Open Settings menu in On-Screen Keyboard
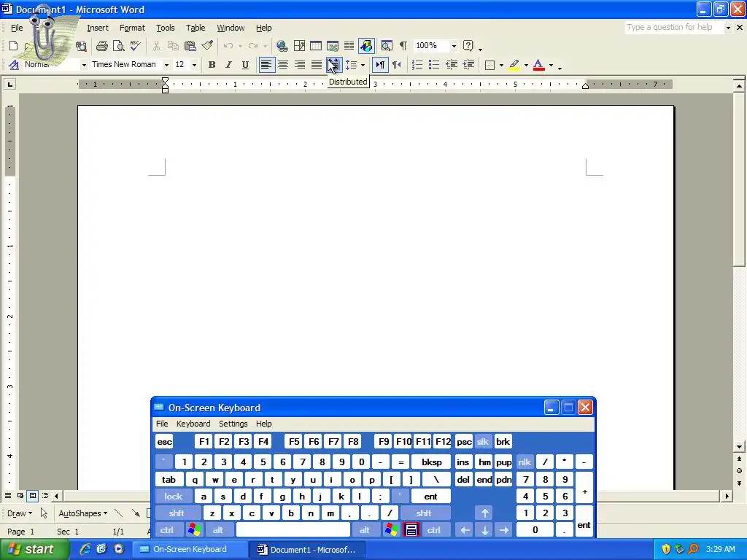Viewport: 747px width, 560px height. 233,424
